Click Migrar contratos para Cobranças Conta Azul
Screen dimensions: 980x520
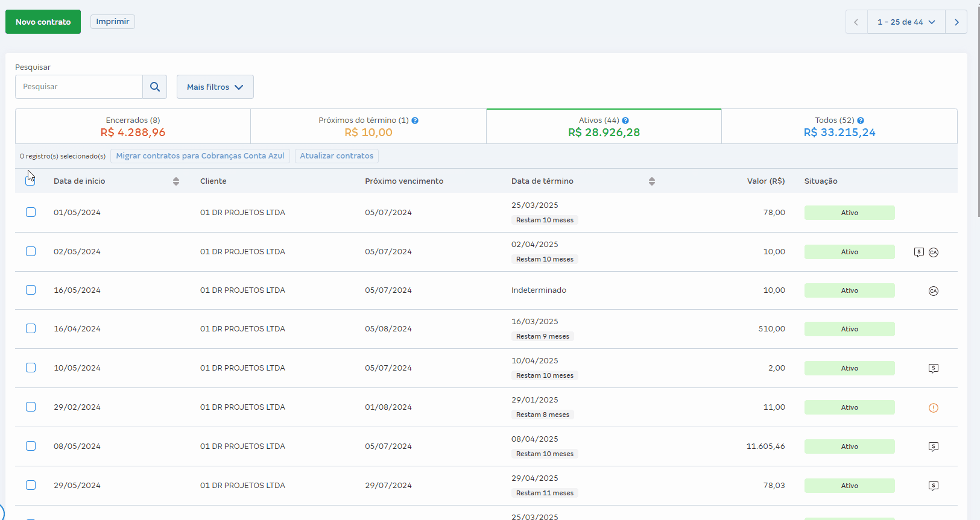coord(200,156)
